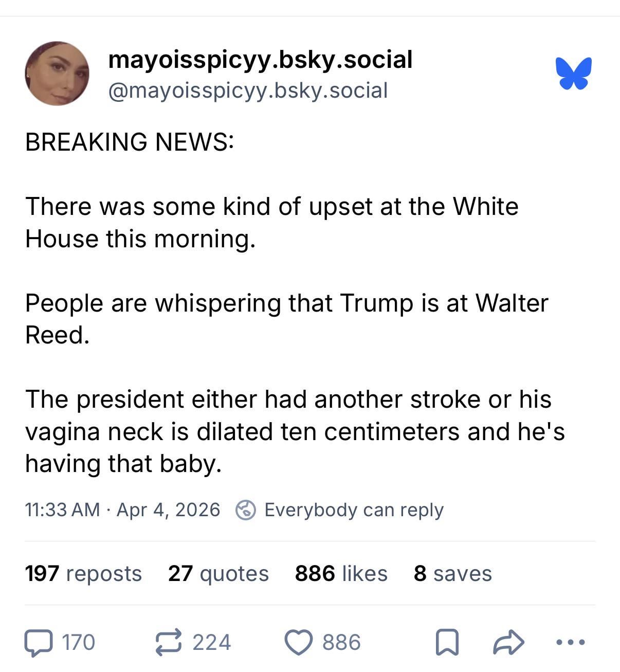Click the 8 saves count
The height and width of the screenshot is (672, 620).
[x=452, y=573]
